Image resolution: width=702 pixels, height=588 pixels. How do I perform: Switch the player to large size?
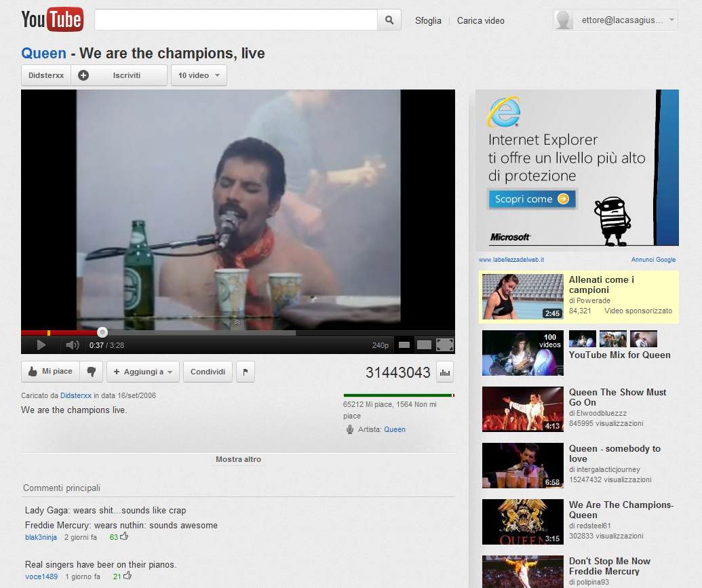[424, 345]
